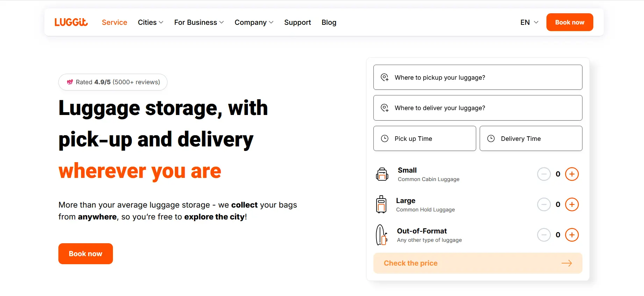Expand the For Business dropdown
The width and height of the screenshot is (644, 296).
pos(199,22)
